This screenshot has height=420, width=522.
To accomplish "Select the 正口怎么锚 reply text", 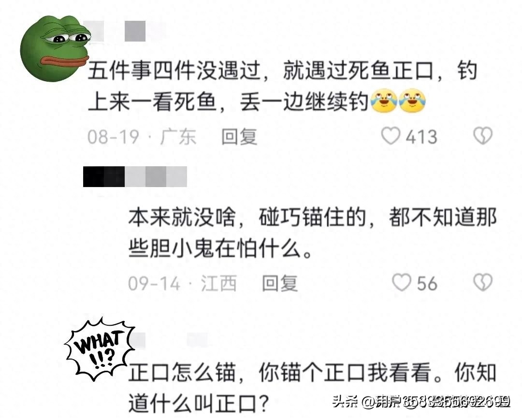I will click(312, 388).
